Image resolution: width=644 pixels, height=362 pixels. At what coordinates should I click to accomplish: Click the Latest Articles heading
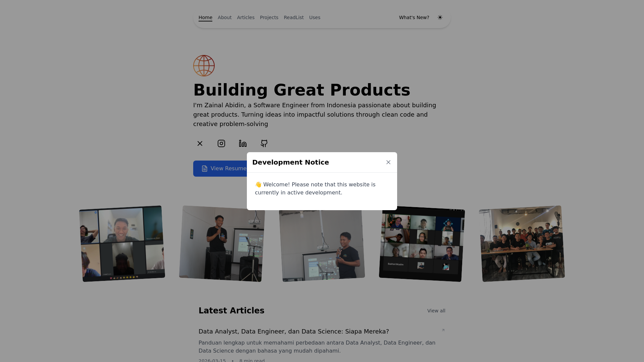pyautogui.click(x=231, y=311)
